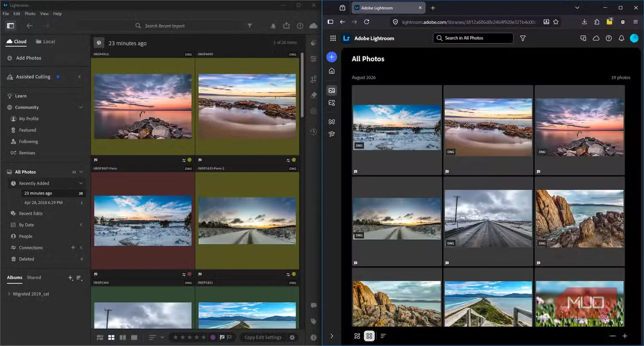Open notifications bell in desktop Lightroom
The image size is (644, 346).
(273, 26)
